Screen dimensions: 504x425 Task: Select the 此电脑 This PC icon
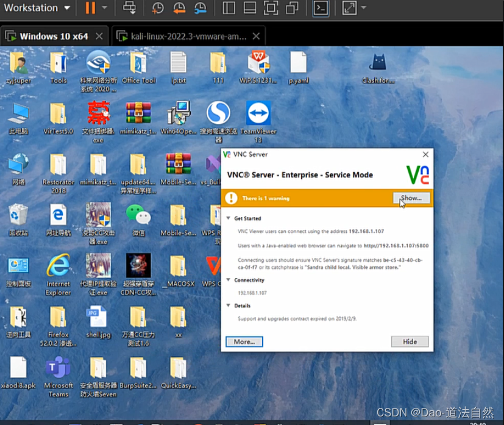point(18,119)
